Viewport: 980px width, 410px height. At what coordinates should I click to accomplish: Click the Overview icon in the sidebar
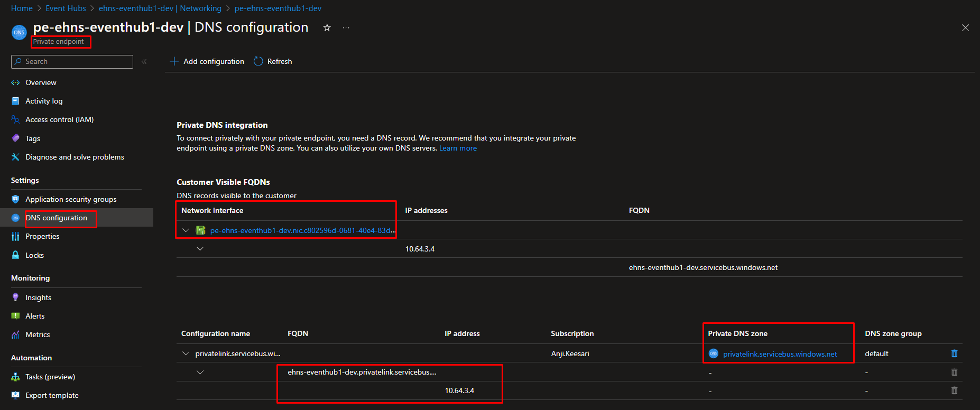(15, 82)
